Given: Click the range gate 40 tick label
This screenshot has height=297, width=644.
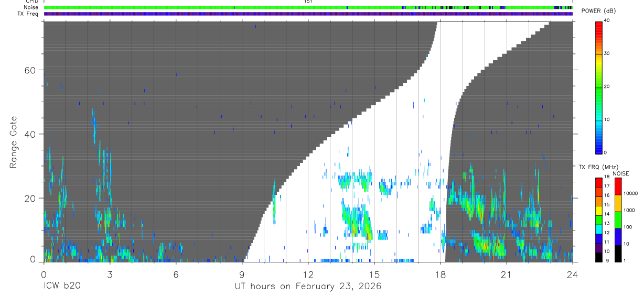Looking at the screenshot, I should 29,134.
